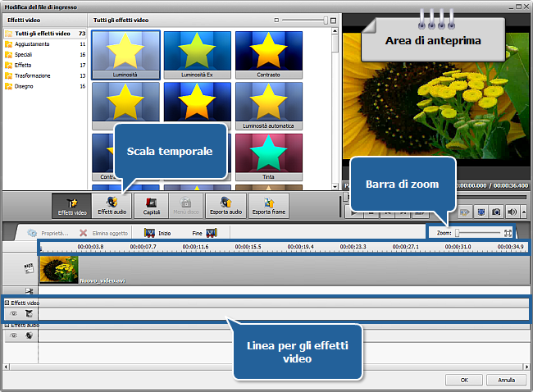This screenshot has width=533, height=392.
Task: Click the Esporta audio button
Action: pyautogui.click(x=226, y=206)
